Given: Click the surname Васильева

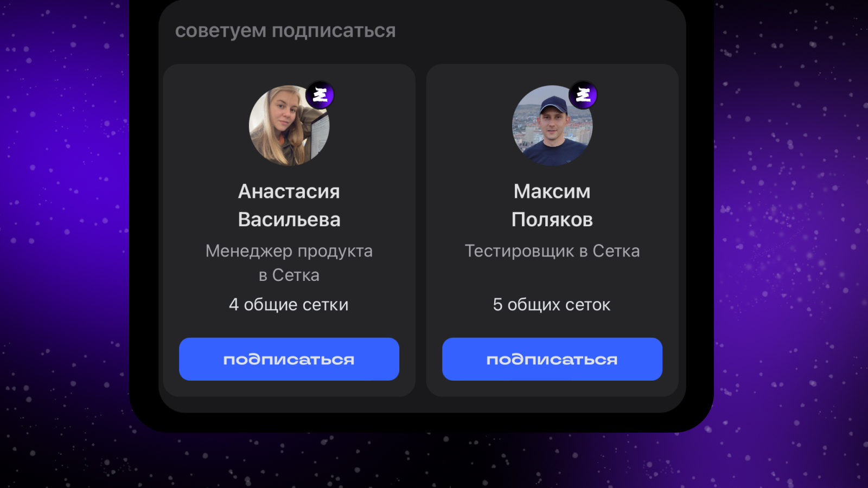Looking at the screenshot, I should coord(289,220).
